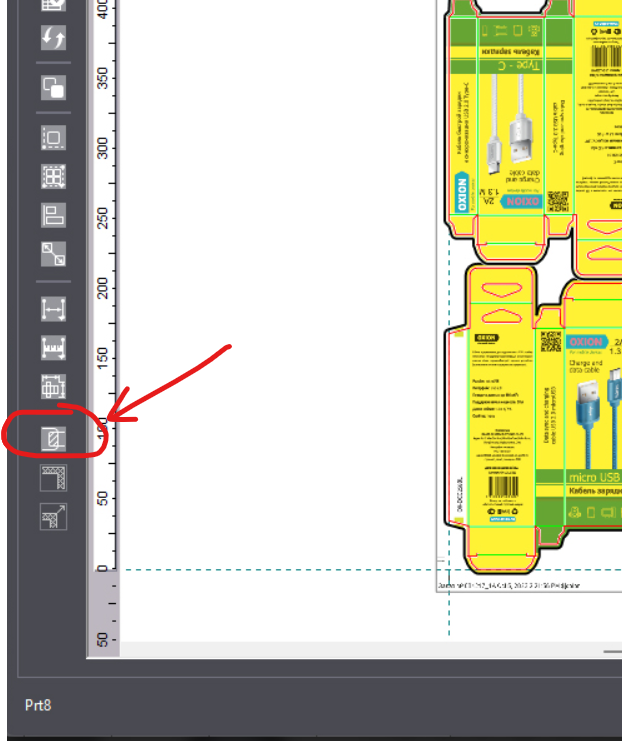Click the 'micro USB' green banner text

point(594,477)
